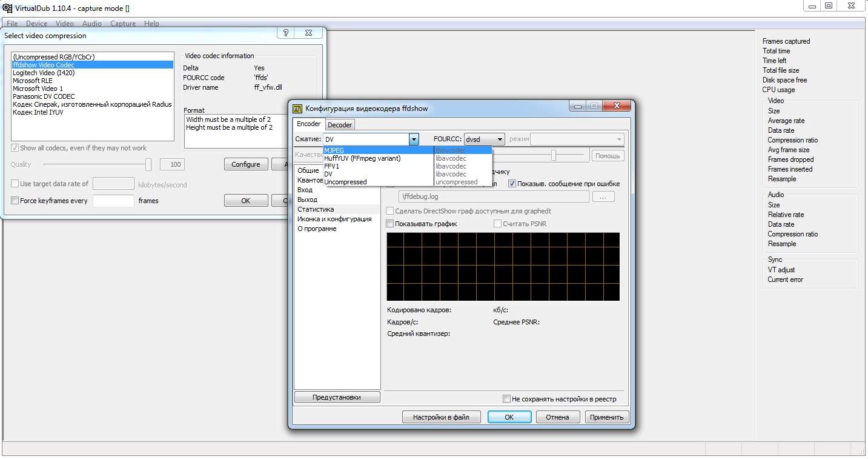Screen dimensions: 868x459
Task: Click the Force keyframes frames input field
Action: tap(113, 201)
